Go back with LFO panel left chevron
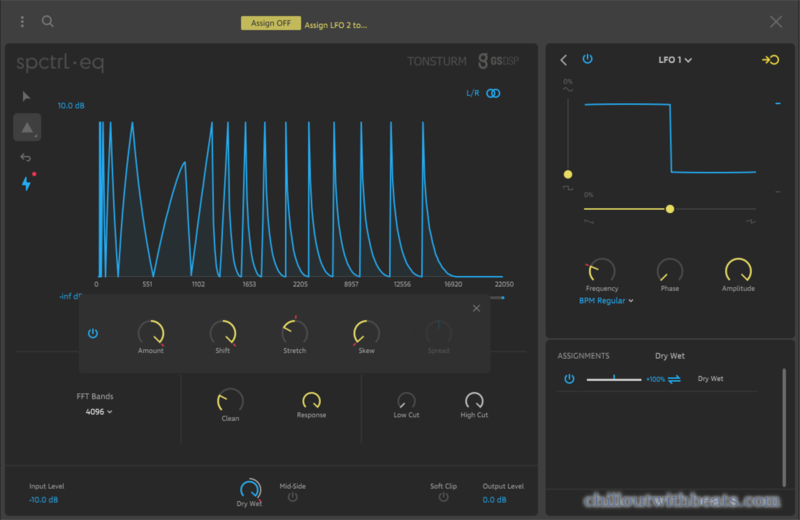 [x=563, y=60]
